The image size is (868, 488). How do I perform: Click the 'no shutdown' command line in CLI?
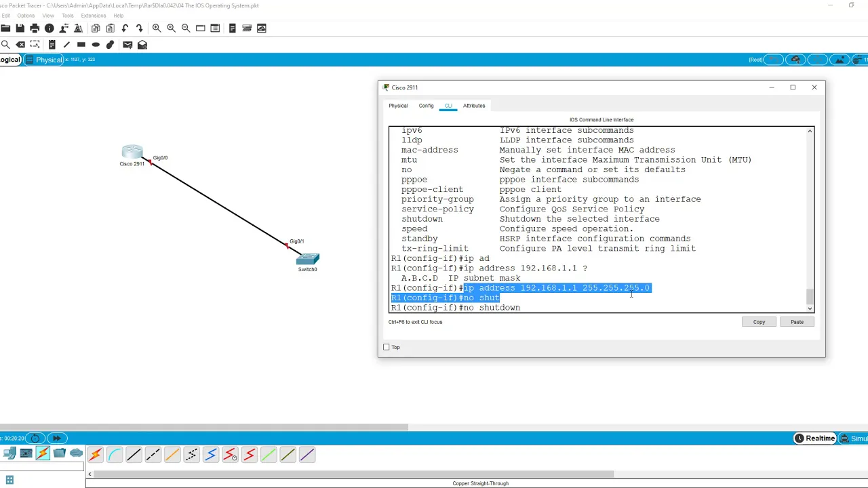click(x=456, y=308)
